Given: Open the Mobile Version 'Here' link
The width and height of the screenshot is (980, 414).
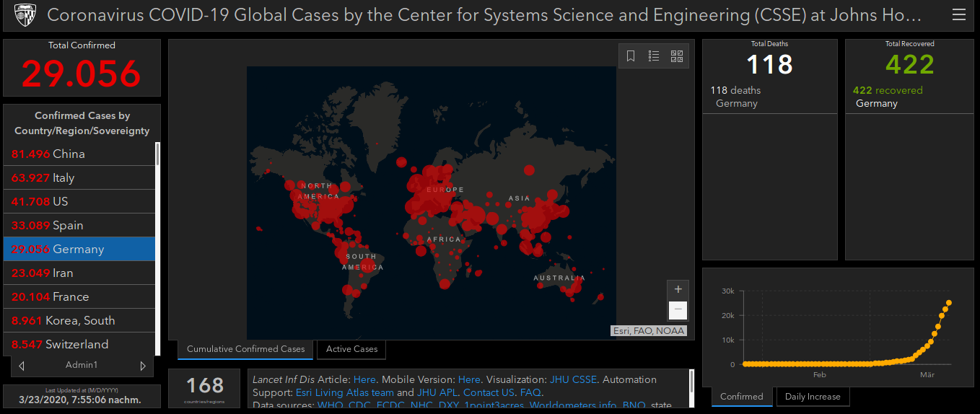Looking at the screenshot, I should 469,379.
